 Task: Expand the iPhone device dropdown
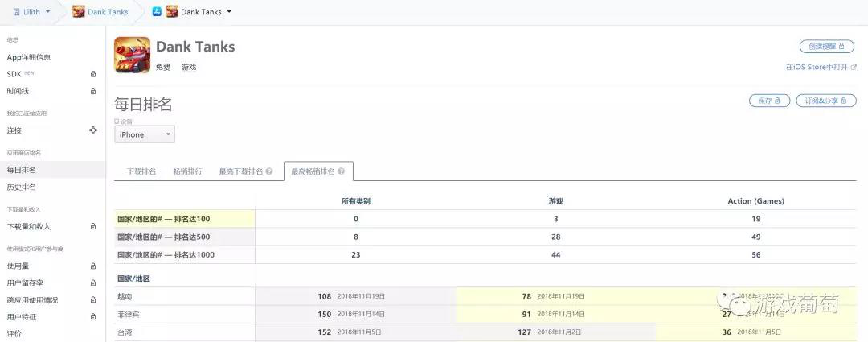[x=145, y=134]
